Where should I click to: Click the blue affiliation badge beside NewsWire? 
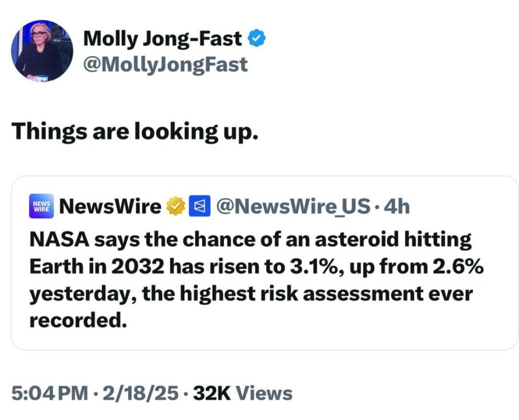pyautogui.click(x=197, y=207)
